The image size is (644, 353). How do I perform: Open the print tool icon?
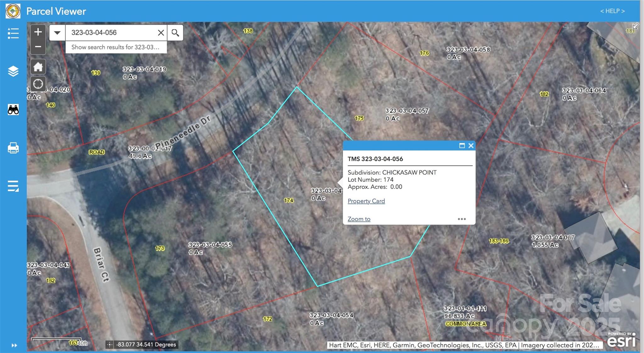coord(13,148)
